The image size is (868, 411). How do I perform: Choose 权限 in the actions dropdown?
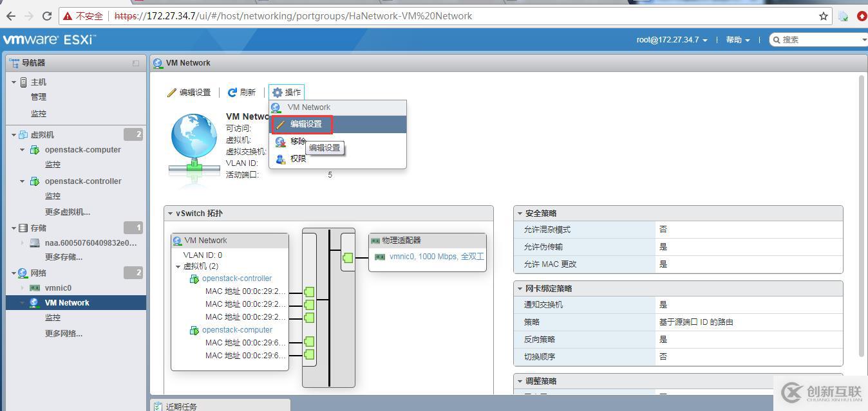click(337, 159)
